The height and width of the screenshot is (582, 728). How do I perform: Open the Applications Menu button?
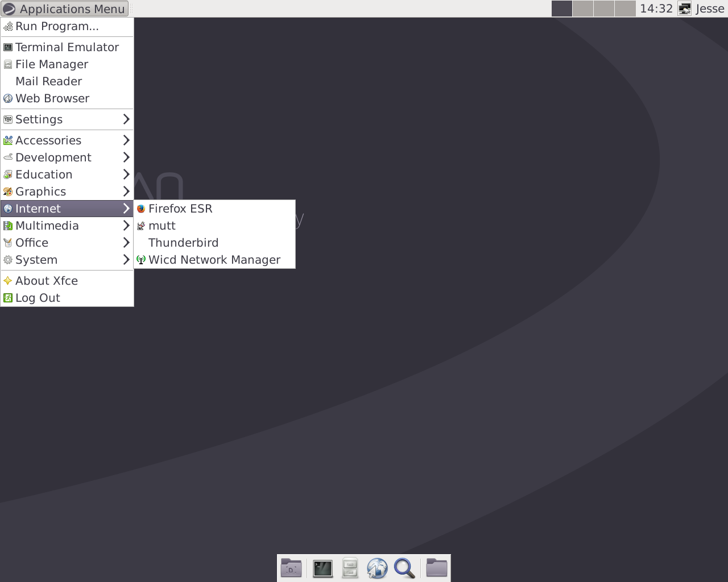click(x=64, y=9)
